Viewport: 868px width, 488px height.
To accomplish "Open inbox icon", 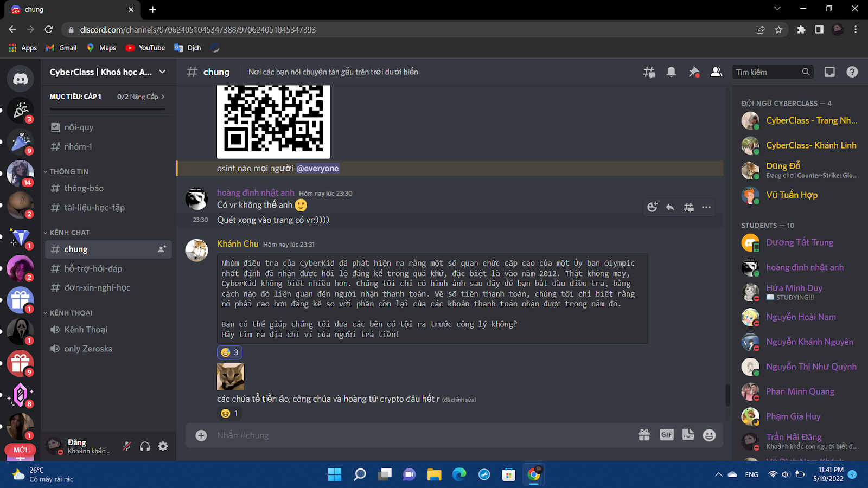I will tap(829, 72).
